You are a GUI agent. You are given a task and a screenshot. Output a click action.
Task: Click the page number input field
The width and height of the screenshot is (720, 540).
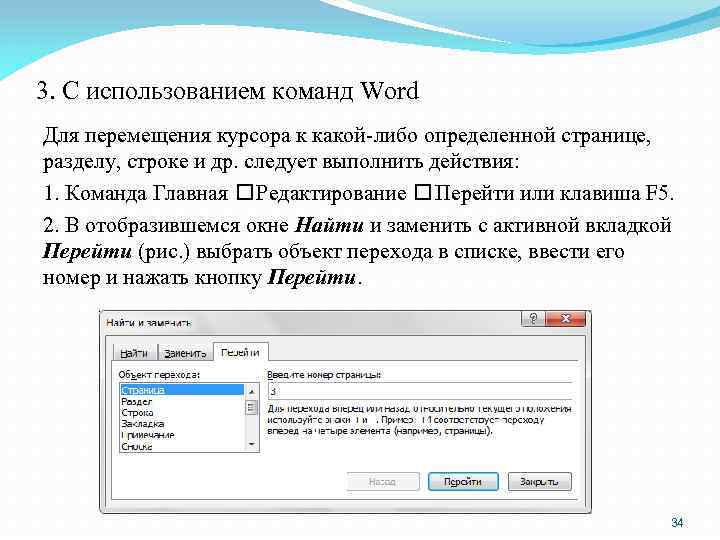point(420,391)
